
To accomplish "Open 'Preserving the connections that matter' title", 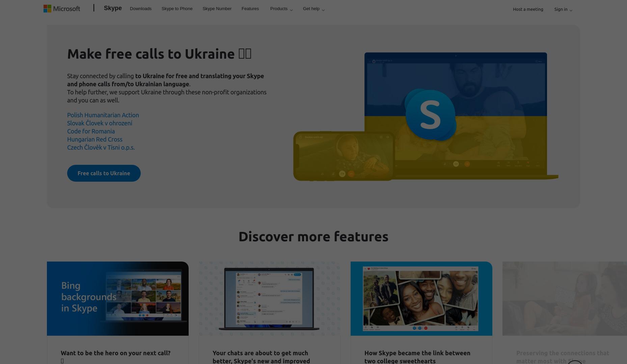I will click(x=563, y=357).
